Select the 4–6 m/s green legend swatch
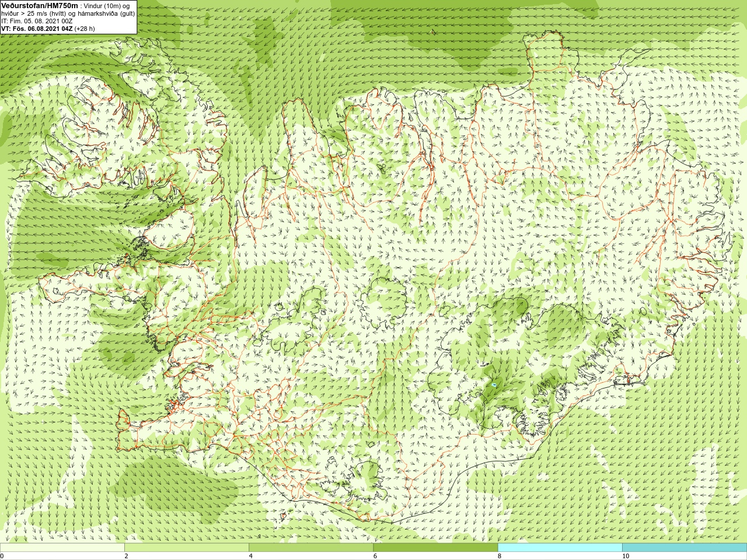747x560 pixels. [311, 548]
